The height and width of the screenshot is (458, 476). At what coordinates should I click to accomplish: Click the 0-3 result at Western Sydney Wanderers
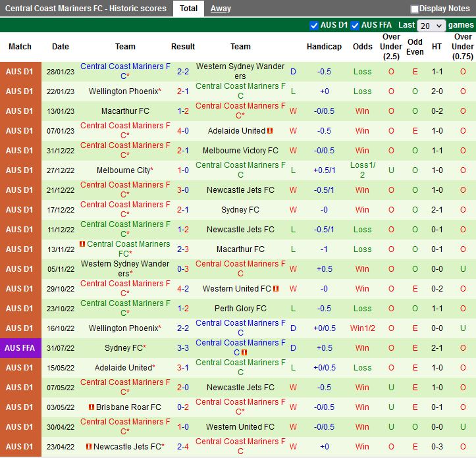point(183,269)
